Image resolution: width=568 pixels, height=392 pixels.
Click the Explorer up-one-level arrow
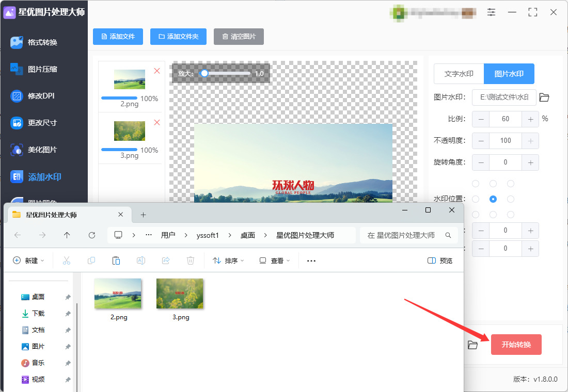coord(67,235)
